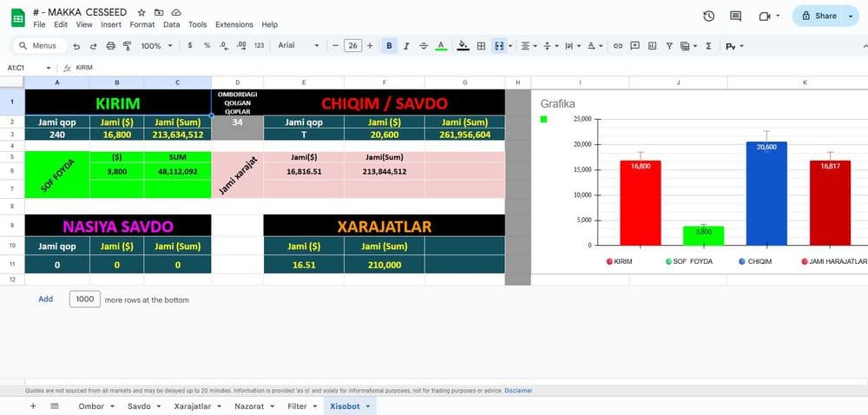Decrease font size with minus button
Viewport: 868px width, 415px height.
point(335,46)
